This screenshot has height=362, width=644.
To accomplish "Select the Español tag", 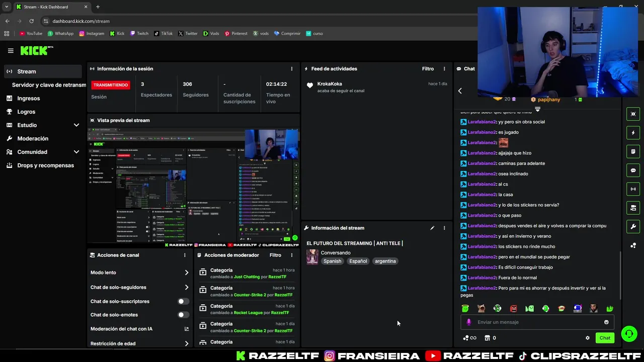I will tap(358, 261).
